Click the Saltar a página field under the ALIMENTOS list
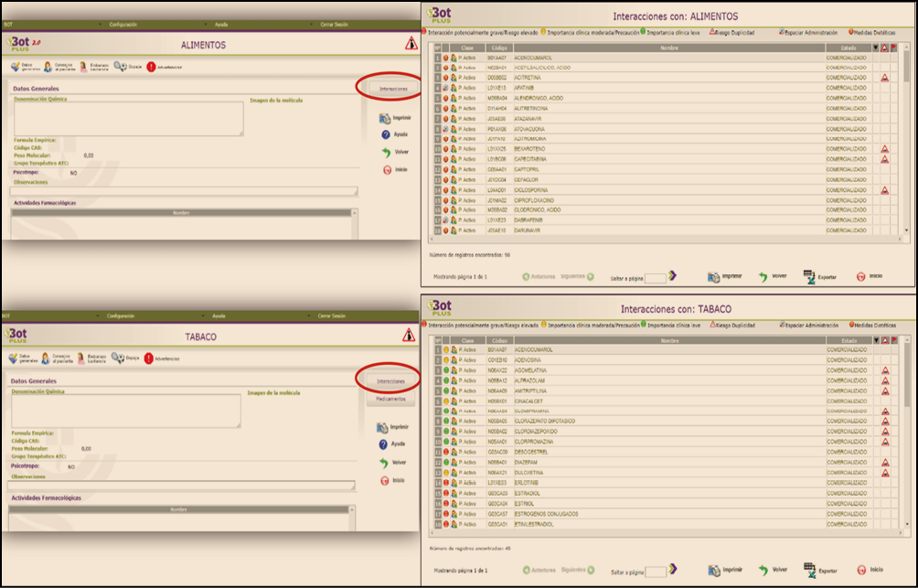 [x=656, y=277]
